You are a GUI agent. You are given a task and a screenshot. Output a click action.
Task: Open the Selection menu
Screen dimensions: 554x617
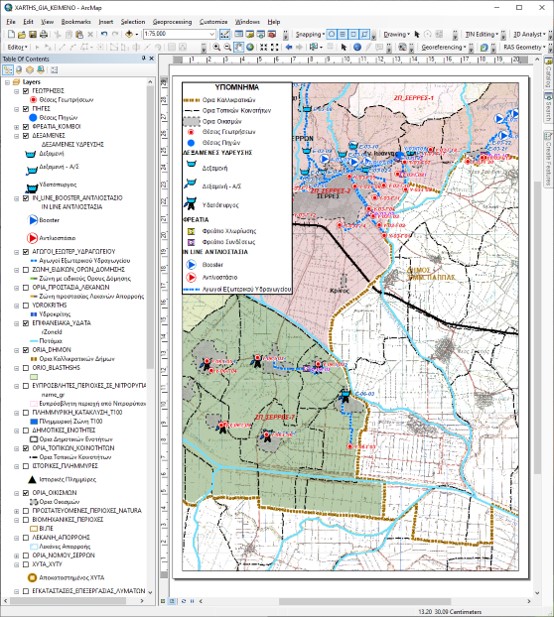tap(133, 22)
